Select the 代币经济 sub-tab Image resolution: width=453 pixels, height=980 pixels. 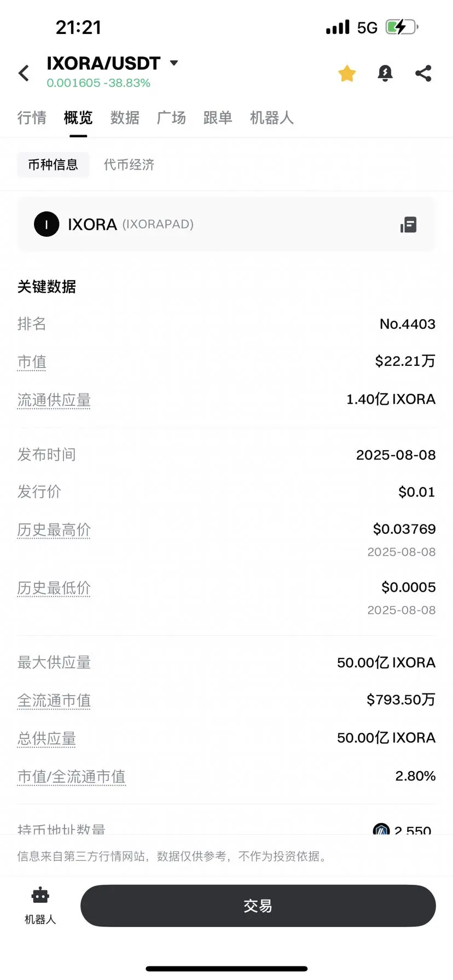[129, 165]
